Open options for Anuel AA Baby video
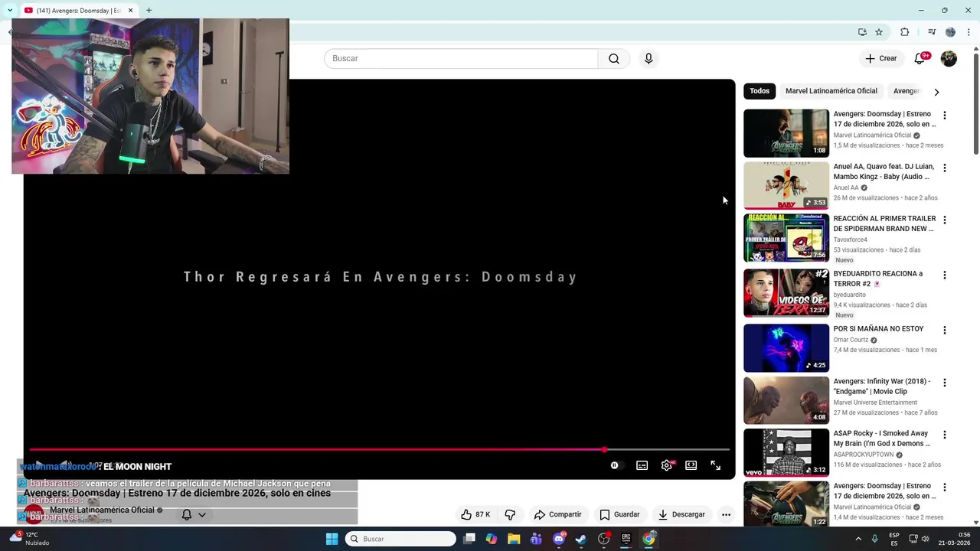Screen dimensions: 980x551 (944, 168)
